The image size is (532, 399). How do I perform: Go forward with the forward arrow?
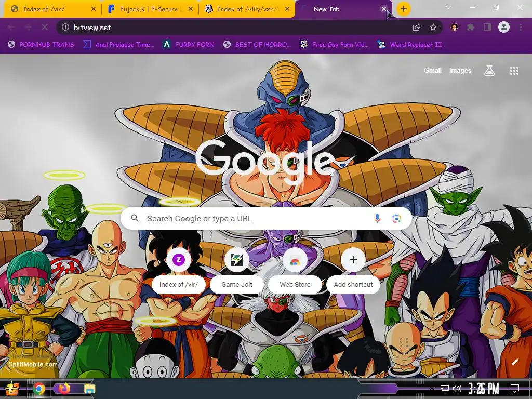pyautogui.click(x=28, y=28)
